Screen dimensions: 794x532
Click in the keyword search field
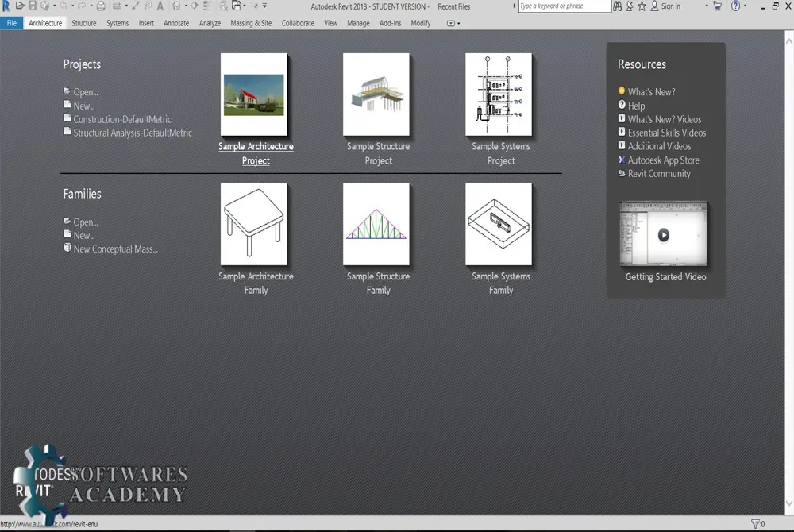(564, 6)
